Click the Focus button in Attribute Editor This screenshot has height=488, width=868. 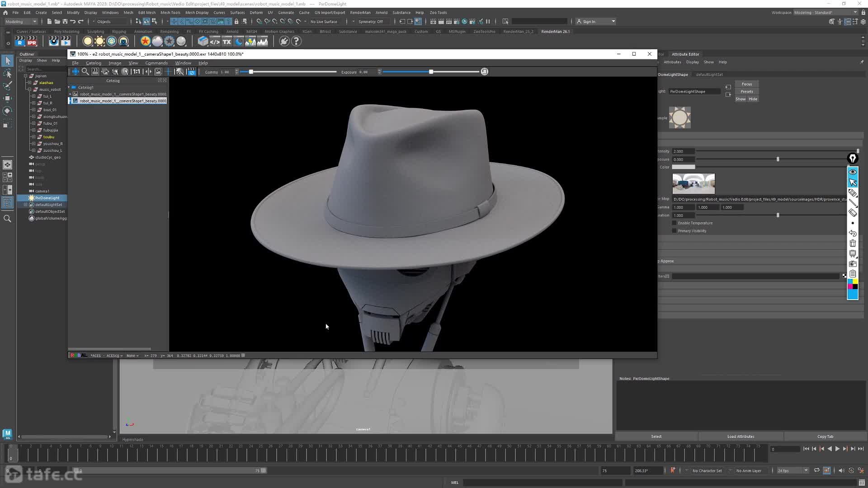click(x=747, y=84)
